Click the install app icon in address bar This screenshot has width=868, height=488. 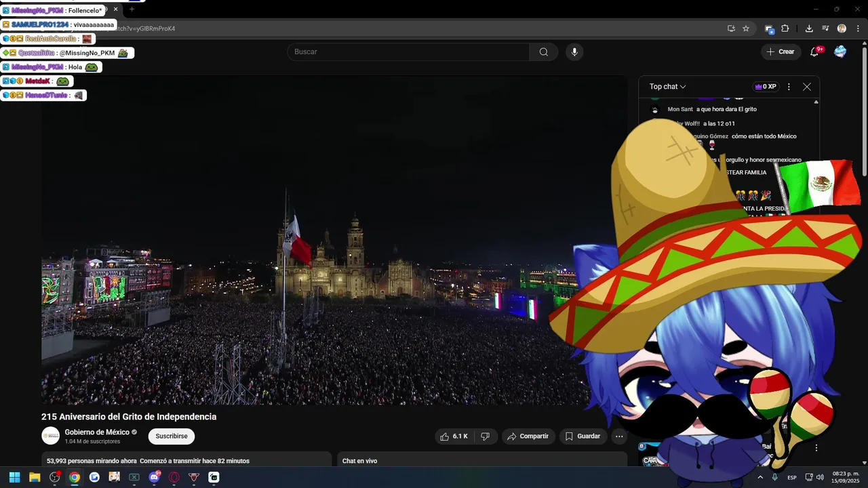tap(731, 28)
